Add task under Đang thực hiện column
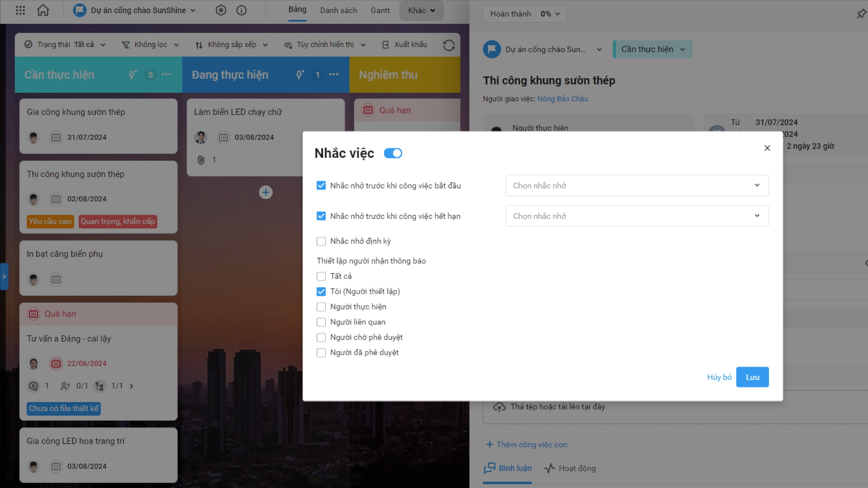Viewport: 868px width, 488px height. tap(266, 192)
